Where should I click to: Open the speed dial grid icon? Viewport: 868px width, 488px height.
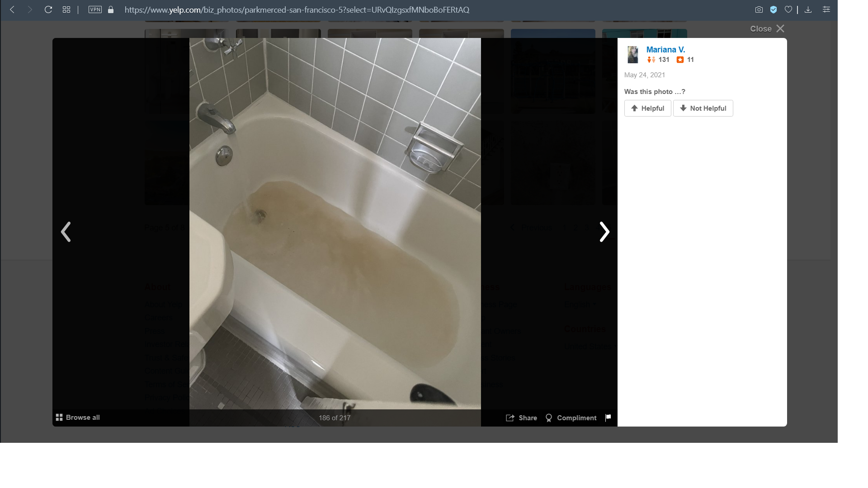66,9
